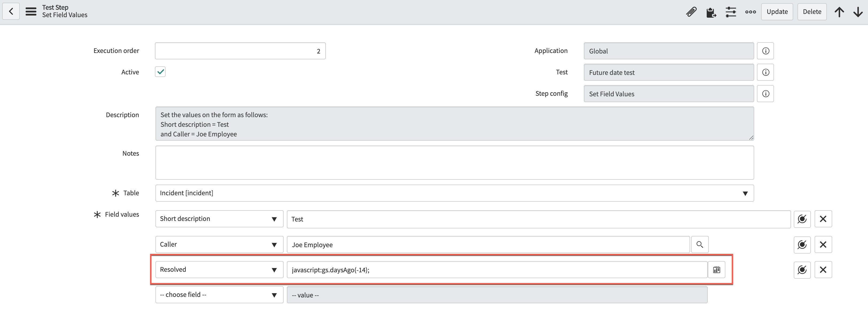Open lookup search for Caller value

(x=699, y=244)
